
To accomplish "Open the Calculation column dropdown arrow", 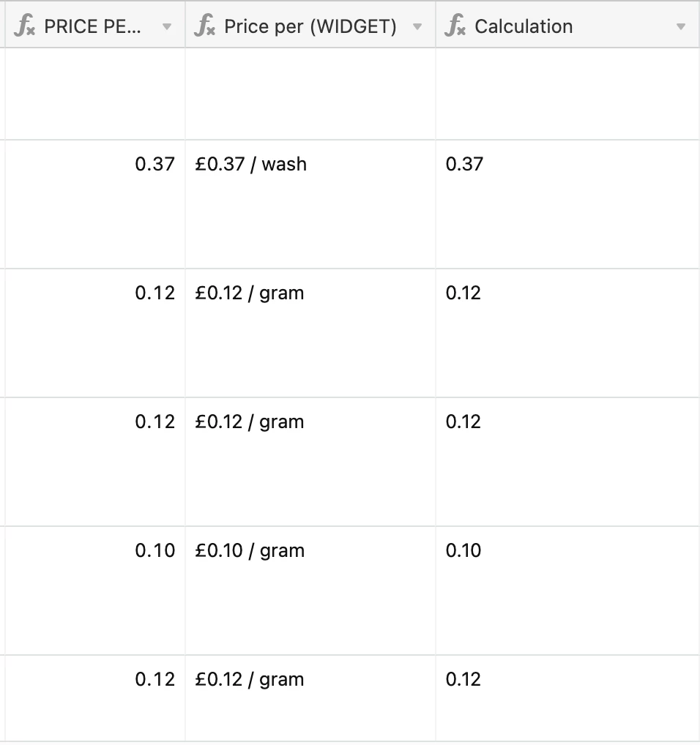I will click(681, 27).
